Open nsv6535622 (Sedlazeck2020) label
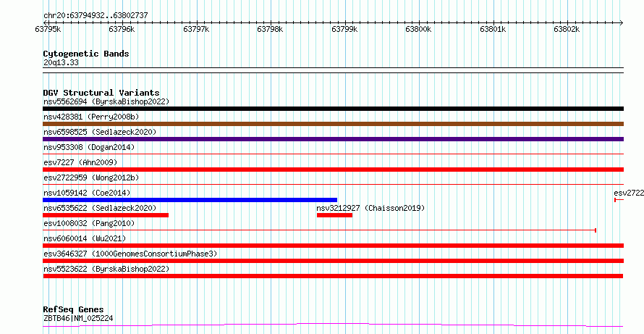 click(100, 208)
